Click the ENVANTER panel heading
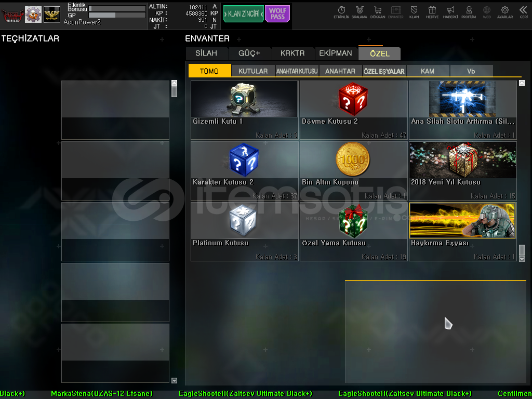 [207, 38]
